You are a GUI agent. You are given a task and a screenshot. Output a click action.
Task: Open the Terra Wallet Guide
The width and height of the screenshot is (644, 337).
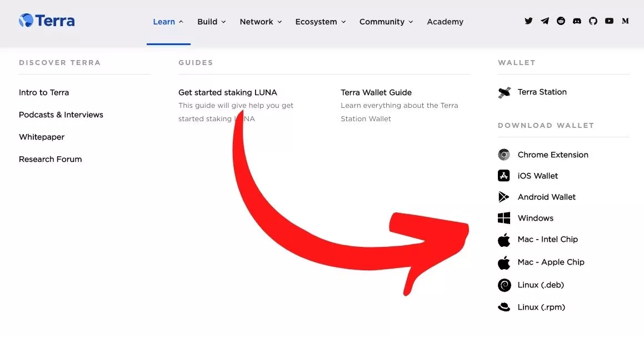click(376, 92)
